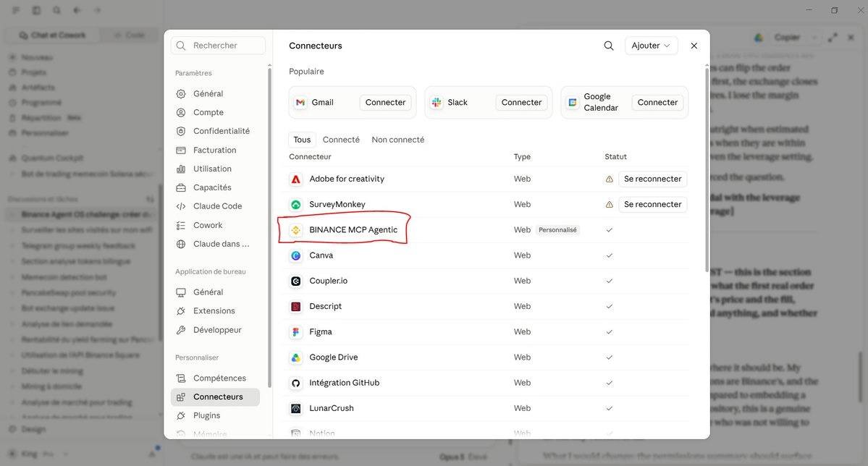Click the settings sidebar vertical scrollbar
868x466 pixels.
point(269,227)
